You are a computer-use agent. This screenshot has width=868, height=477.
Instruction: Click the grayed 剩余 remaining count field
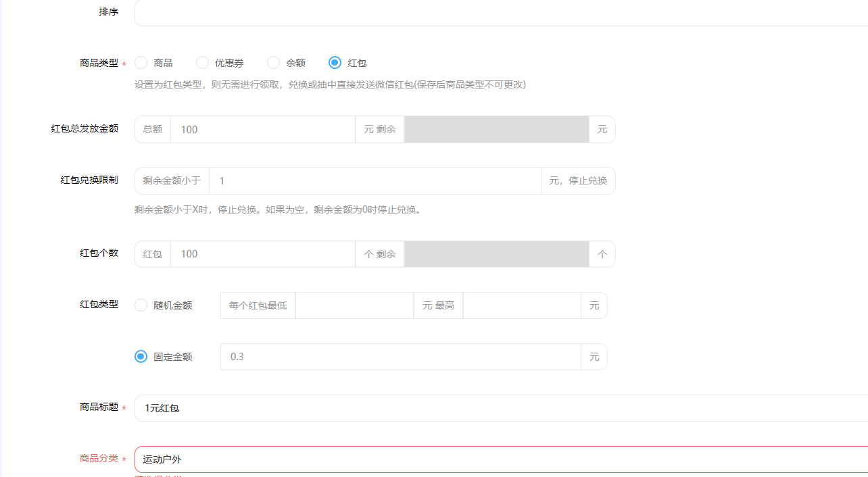[x=496, y=253]
